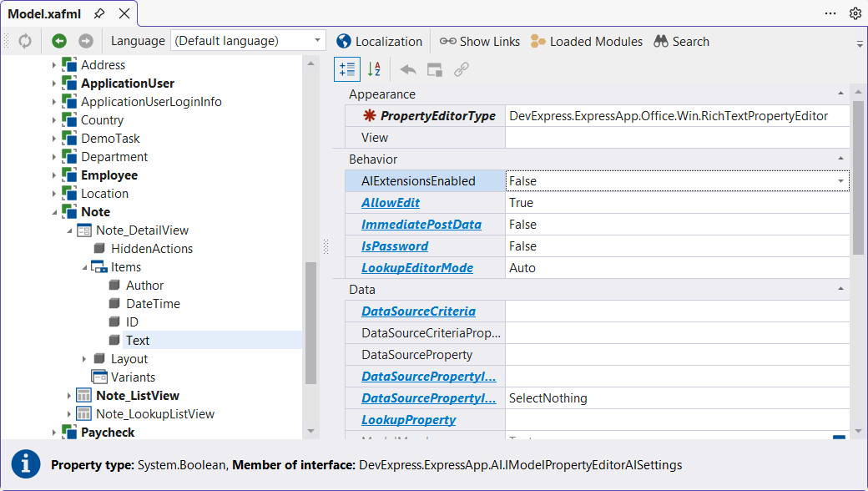Screen dimensions: 868x491
Task: Click the Reload refresh icon in toolbar
Action: point(25,41)
